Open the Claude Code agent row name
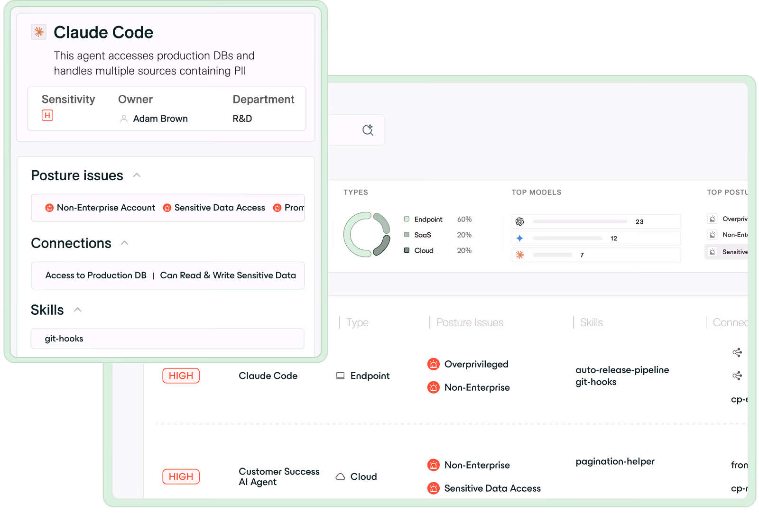 pyautogui.click(x=268, y=376)
